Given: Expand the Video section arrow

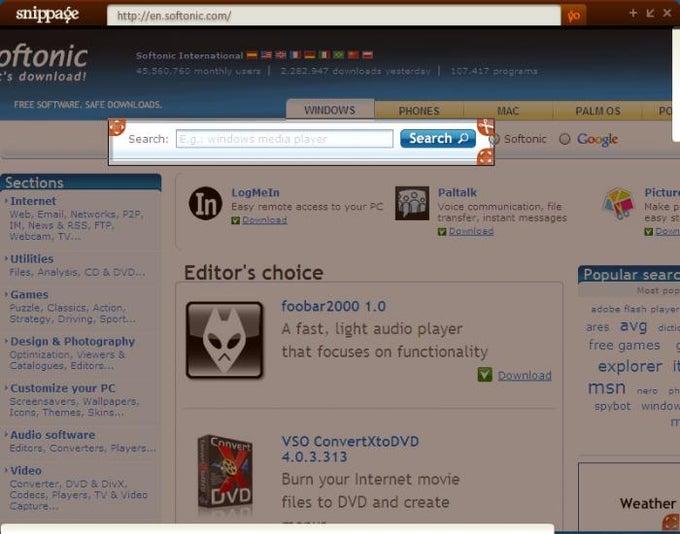Looking at the screenshot, I should pos(6,470).
